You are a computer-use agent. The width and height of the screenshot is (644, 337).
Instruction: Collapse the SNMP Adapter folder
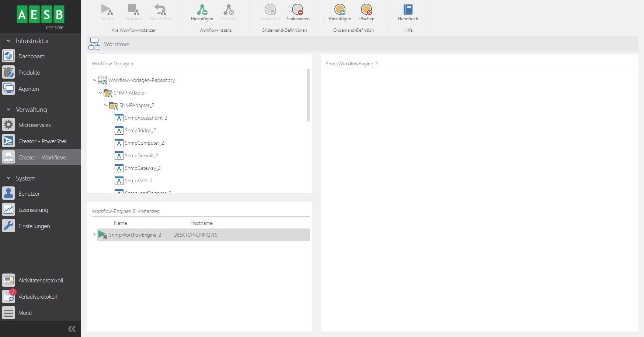pyautogui.click(x=100, y=93)
